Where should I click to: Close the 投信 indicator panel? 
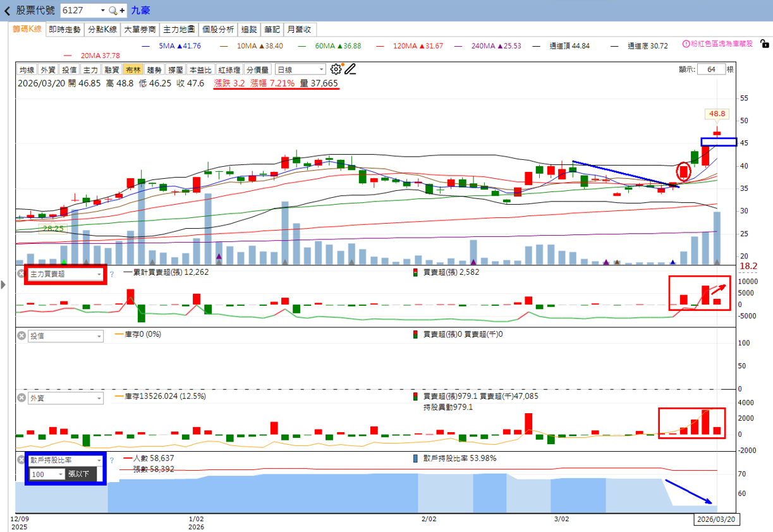[21, 336]
